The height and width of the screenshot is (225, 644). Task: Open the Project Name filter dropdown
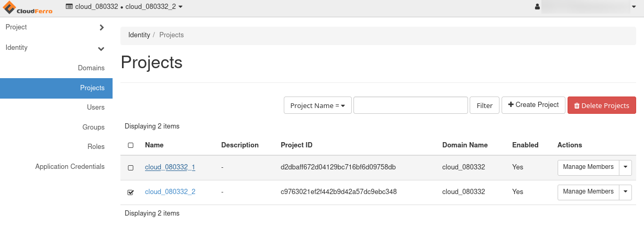coord(317,105)
